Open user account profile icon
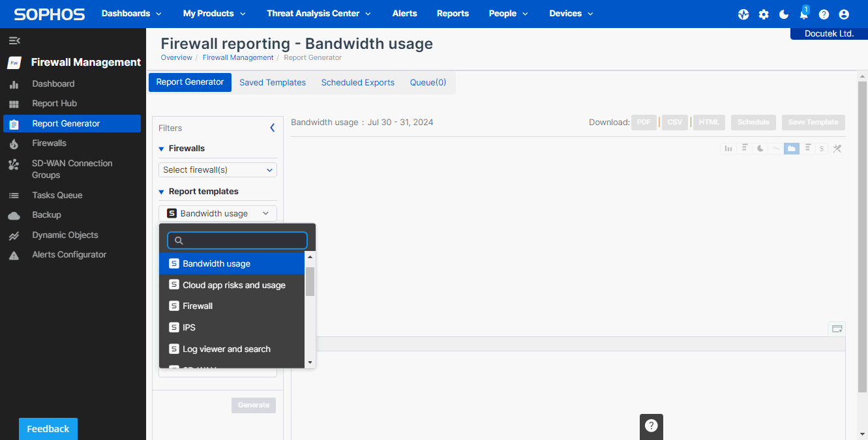The height and width of the screenshot is (440, 868). (844, 14)
